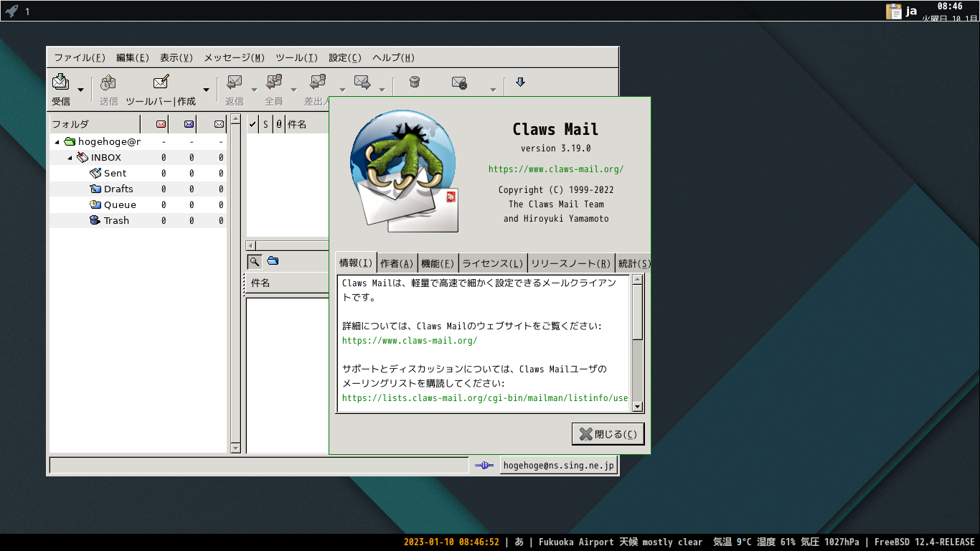Click the trash can toolbar icon
The image size is (980, 551).
click(414, 82)
